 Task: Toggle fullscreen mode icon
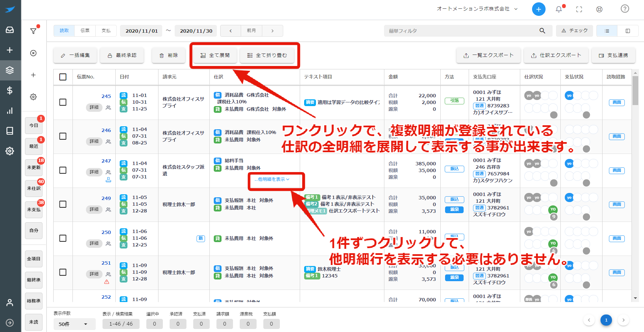point(579,9)
